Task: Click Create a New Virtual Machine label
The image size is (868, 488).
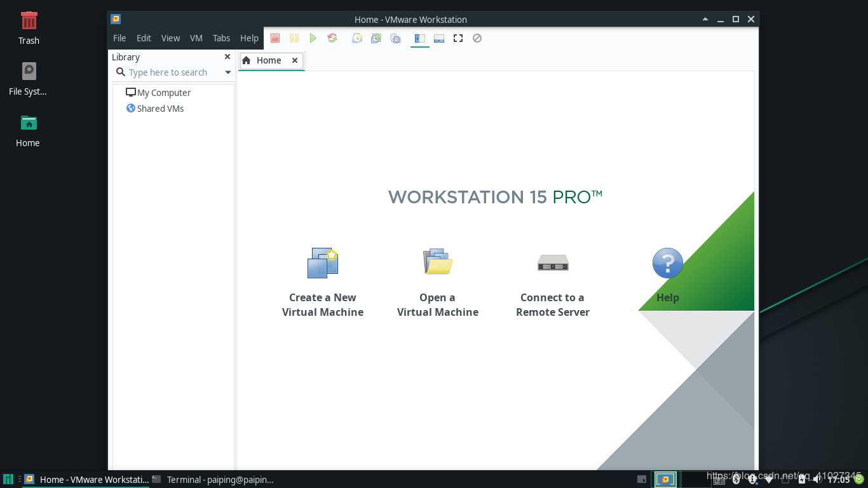Action: point(323,305)
